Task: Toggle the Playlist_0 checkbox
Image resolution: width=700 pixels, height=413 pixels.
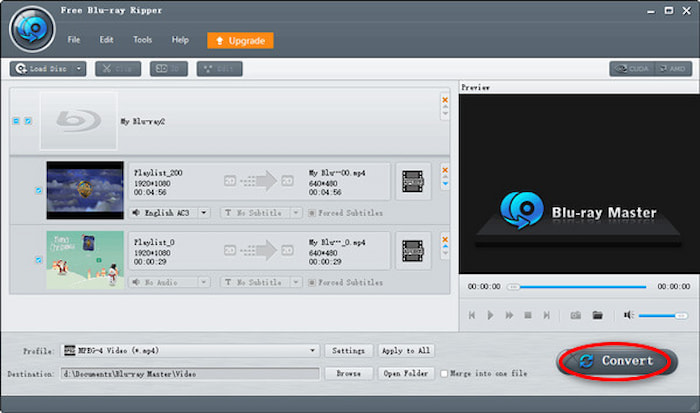Action: 38,260
